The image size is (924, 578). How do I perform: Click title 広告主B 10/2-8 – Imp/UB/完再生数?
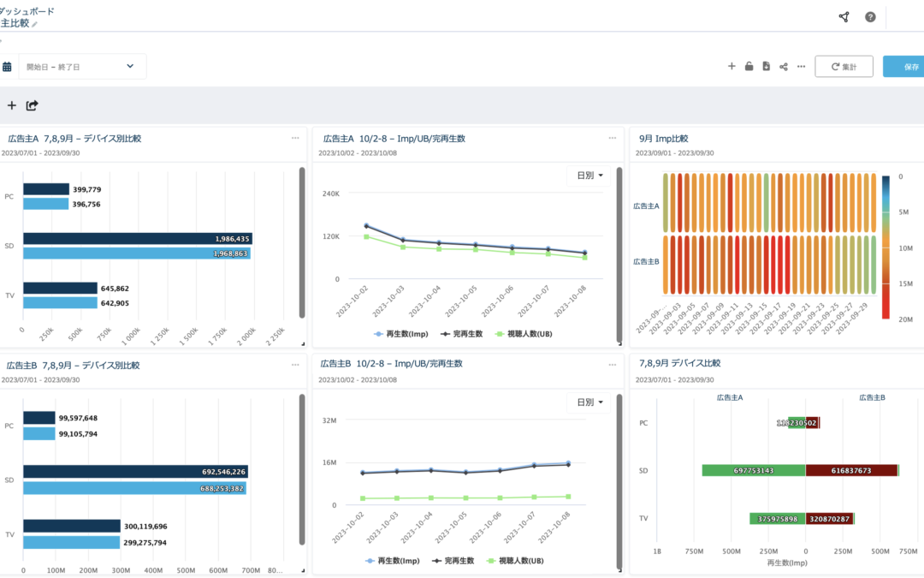[391, 364]
